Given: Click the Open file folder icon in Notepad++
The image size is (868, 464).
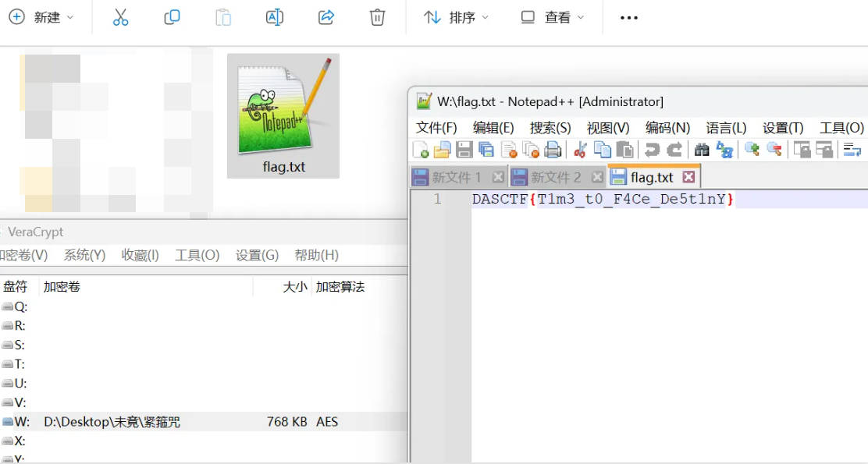Looking at the screenshot, I should coord(442,150).
